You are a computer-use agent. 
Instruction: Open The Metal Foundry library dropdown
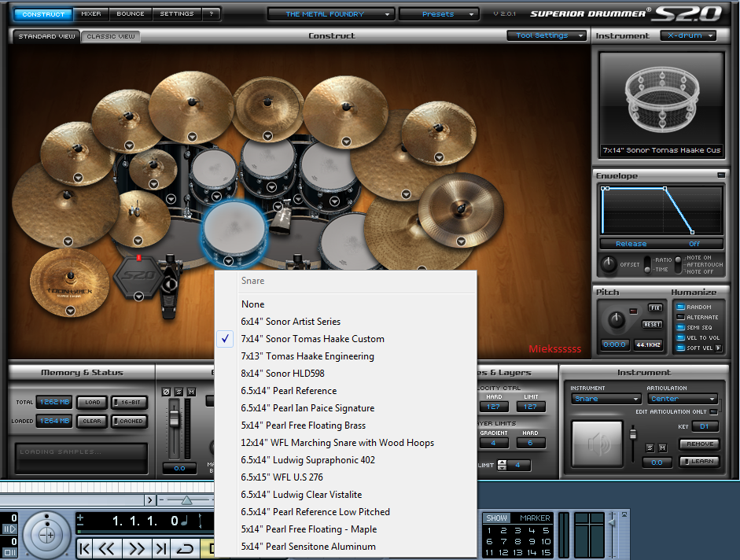point(331,14)
